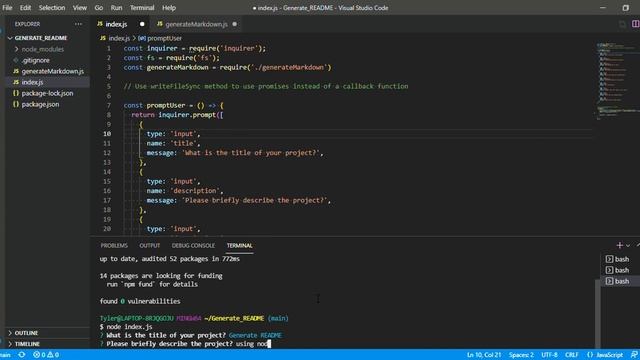This screenshot has width=640, height=360.
Task: Click the comment on line 5
Action: pos(266,87)
